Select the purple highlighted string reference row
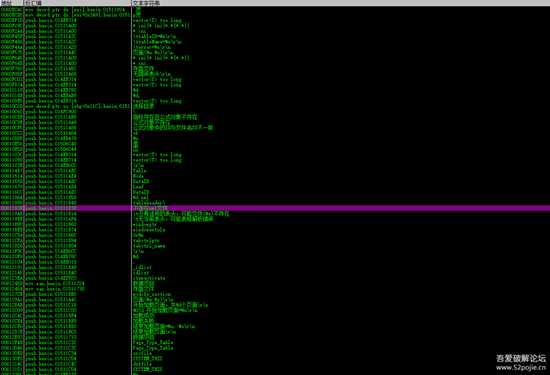The image size is (550, 375). click(275, 208)
